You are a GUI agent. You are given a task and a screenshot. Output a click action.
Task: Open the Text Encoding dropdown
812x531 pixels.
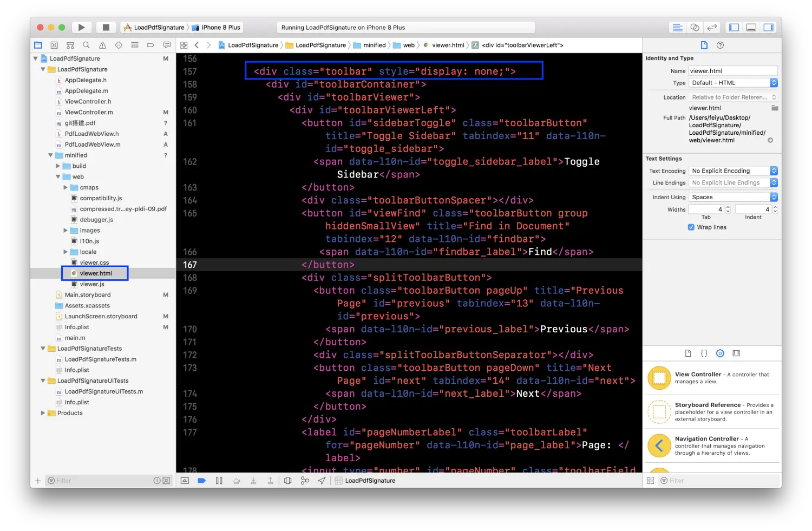(733, 171)
